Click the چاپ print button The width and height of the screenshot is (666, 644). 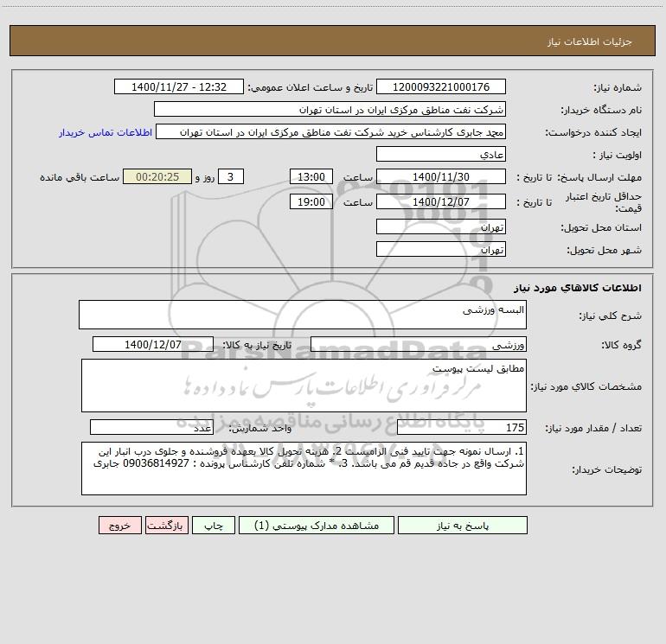point(214,526)
